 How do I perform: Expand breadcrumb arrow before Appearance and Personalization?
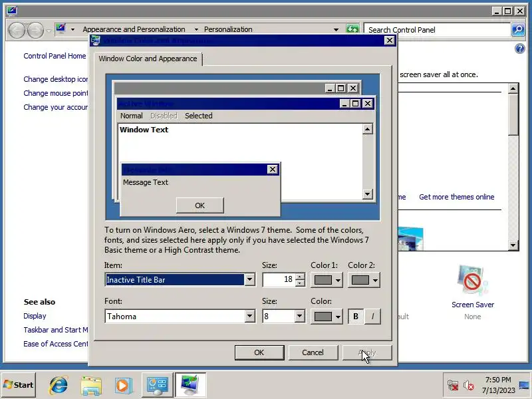pyautogui.click(x=72, y=29)
